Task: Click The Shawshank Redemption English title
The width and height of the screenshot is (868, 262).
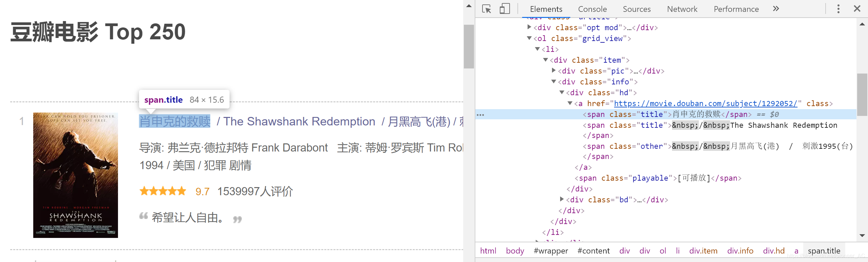Action: coord(299,121)
